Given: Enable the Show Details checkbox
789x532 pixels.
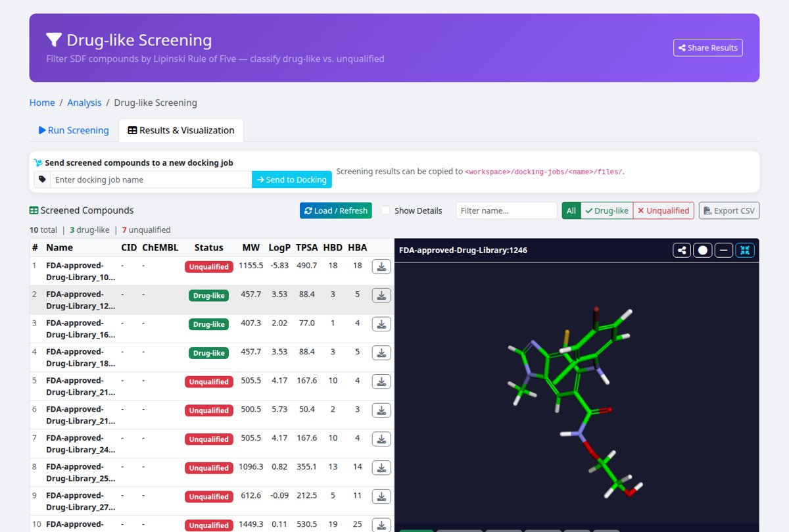Looking at the screenshot, I should tap(385, 210).
